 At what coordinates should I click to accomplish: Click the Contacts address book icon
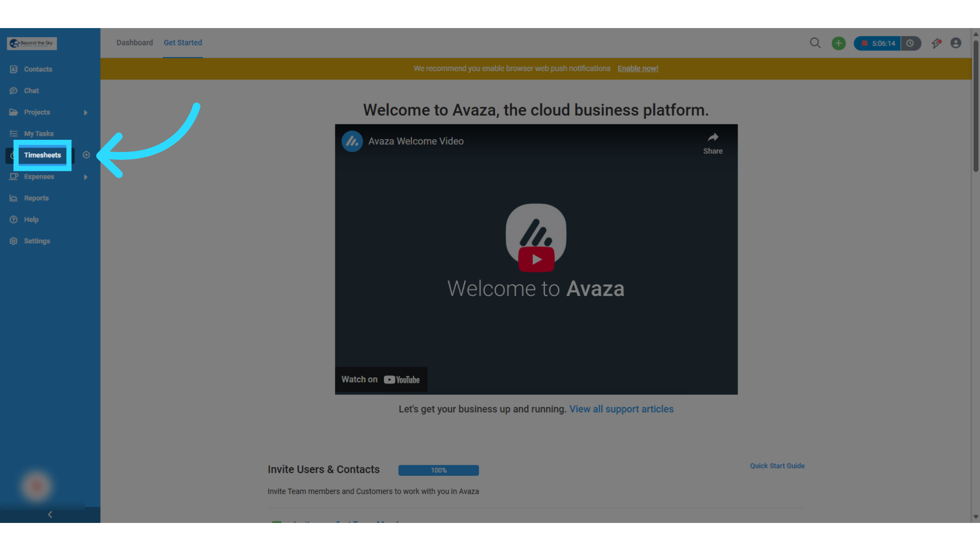[14, 69]
